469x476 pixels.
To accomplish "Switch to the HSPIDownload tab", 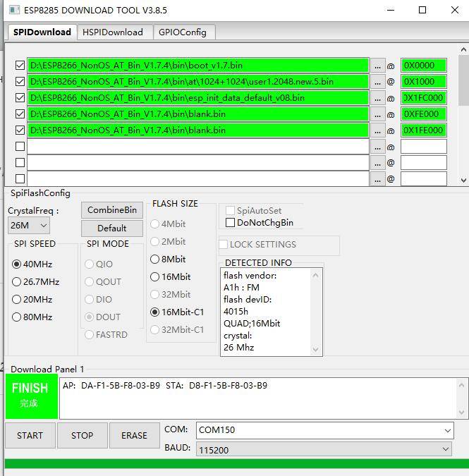I will [x=112, y=32].
